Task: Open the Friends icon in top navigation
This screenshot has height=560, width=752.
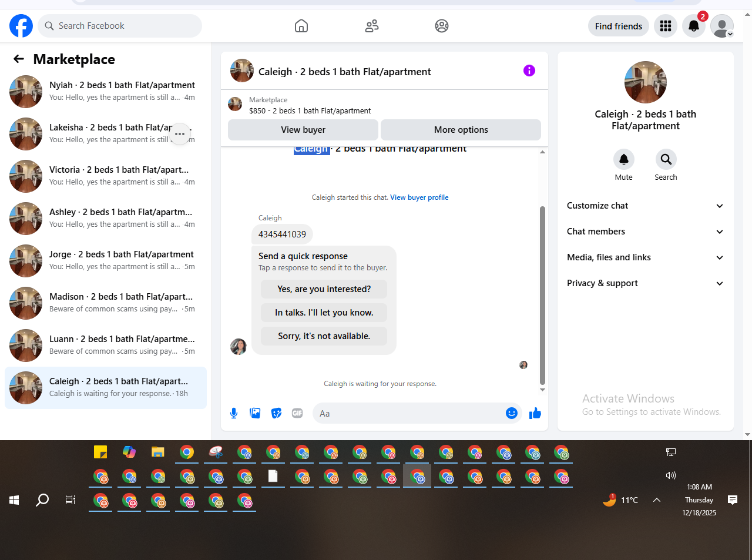Action: [372, 26]
